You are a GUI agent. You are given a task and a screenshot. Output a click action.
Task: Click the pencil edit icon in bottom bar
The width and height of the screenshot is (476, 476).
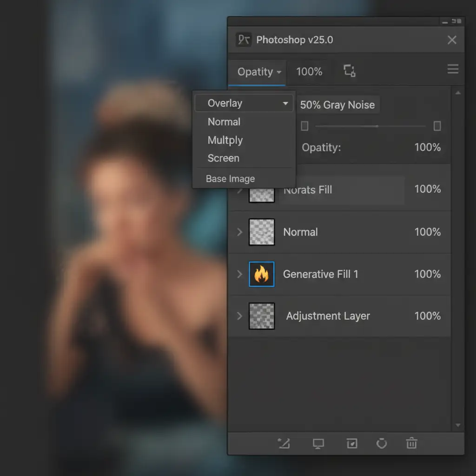284,443
